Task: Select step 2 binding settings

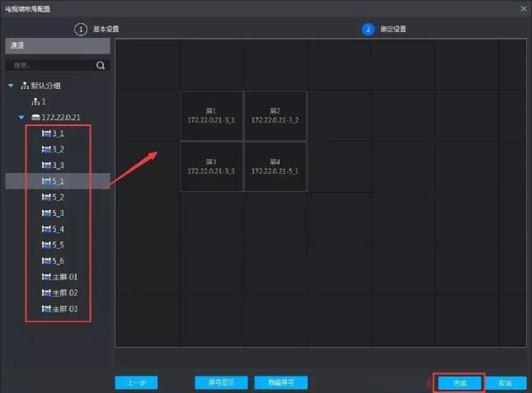Action: [384, 30]
